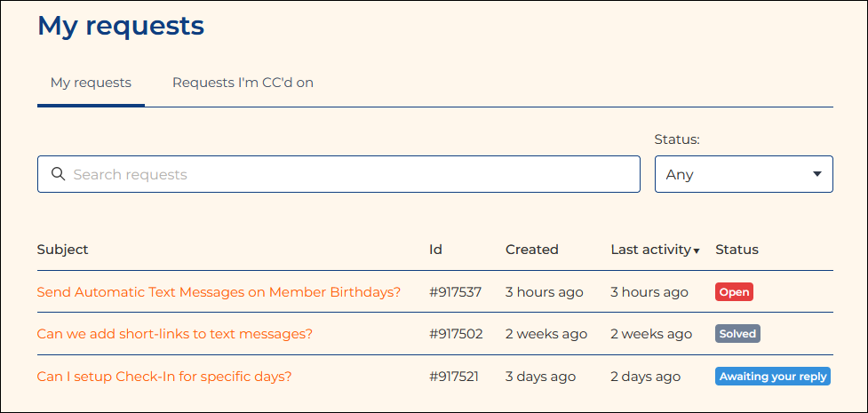Click the Id column header
This screenshot has width=868, height=413.
(435, 250)
